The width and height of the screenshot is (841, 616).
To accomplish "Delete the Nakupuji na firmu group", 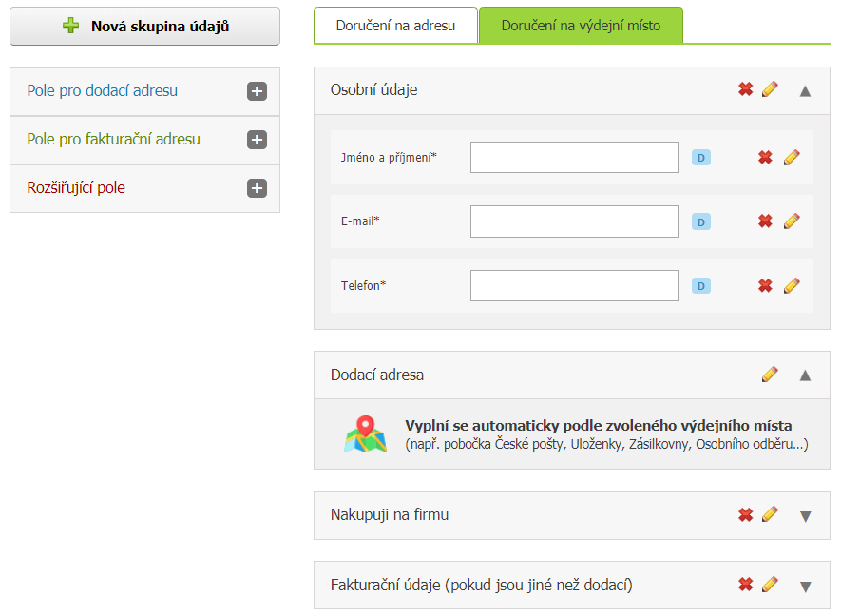I will pyautogui.click(x=746, y=514).
